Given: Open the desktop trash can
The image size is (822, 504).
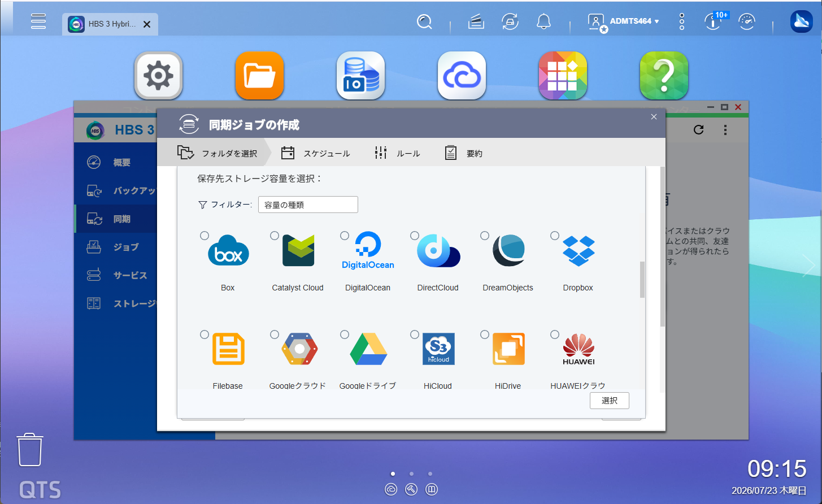Looking at the screenshot, I should coord(30,450).
